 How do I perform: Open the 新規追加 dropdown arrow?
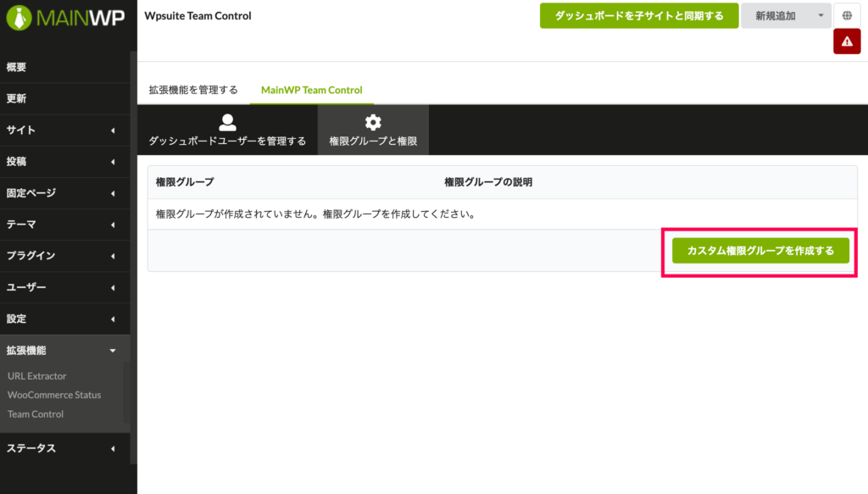(x=821, y=15)
